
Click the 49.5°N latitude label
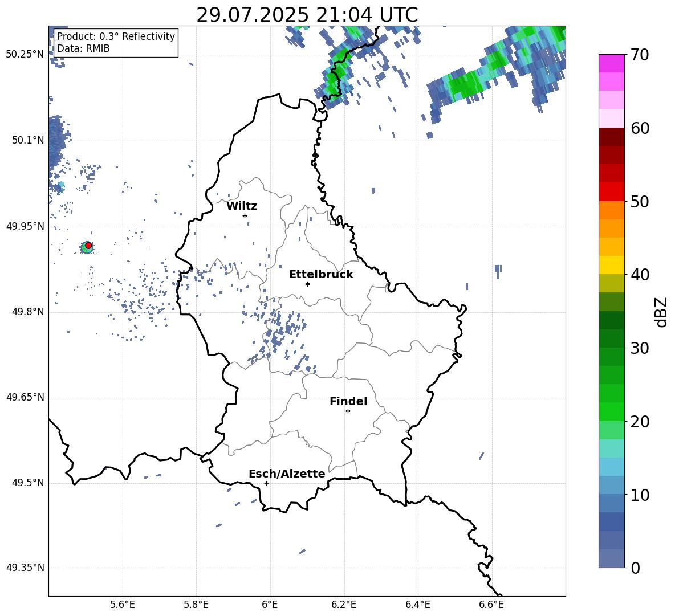28,483
